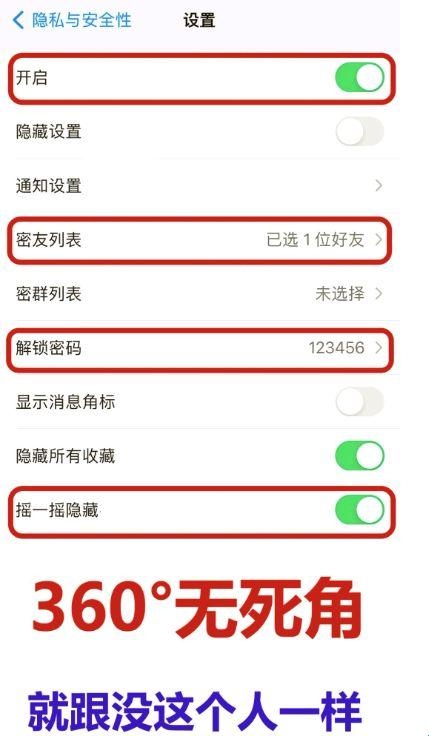The width and height of the screenshot is (429, 736).
Task: Toggle the 开启 switch off
Action: coord(360,77)
